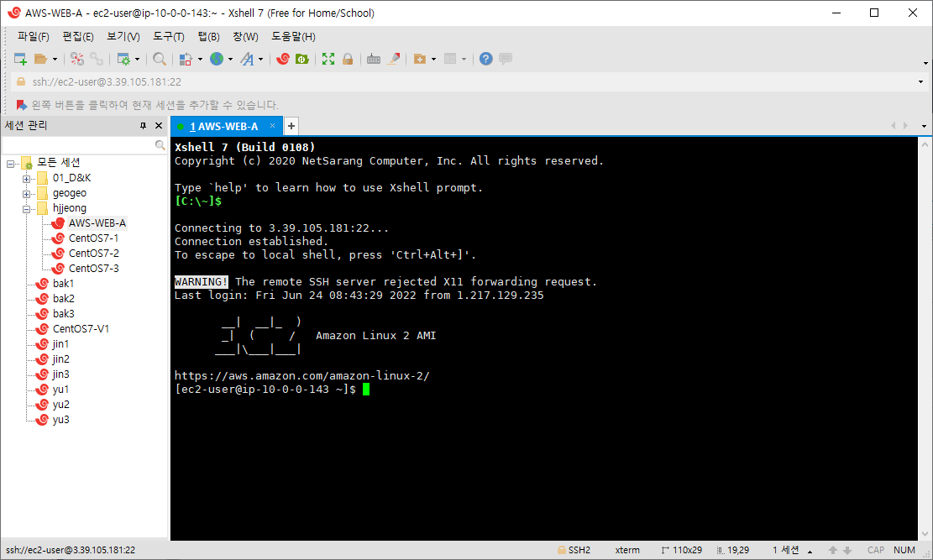Select the bak3 session
This screenshot has width=933, height=560.
63,314
